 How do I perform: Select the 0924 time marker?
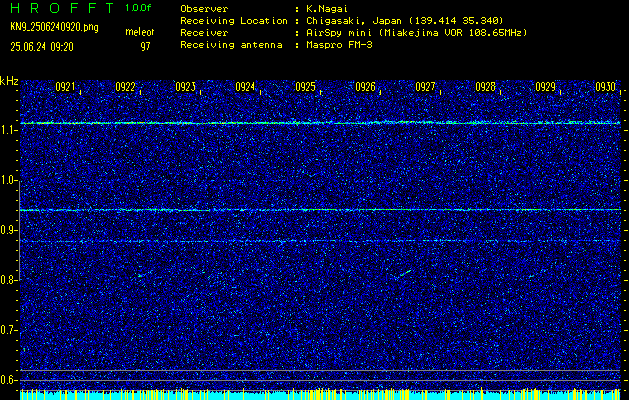245,87
